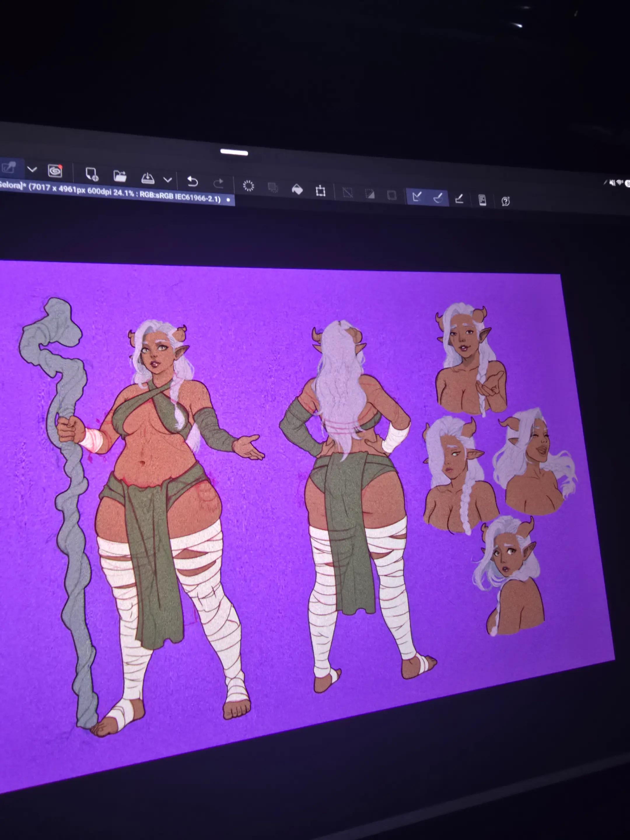The image size is (630, 840).
Task: Clear content with the dotted circle icon
Action: [x=249, y=185]
